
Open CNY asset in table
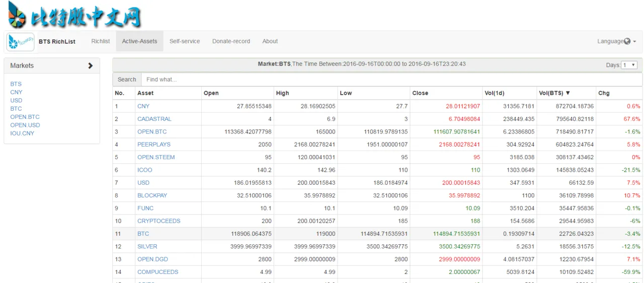143,106
